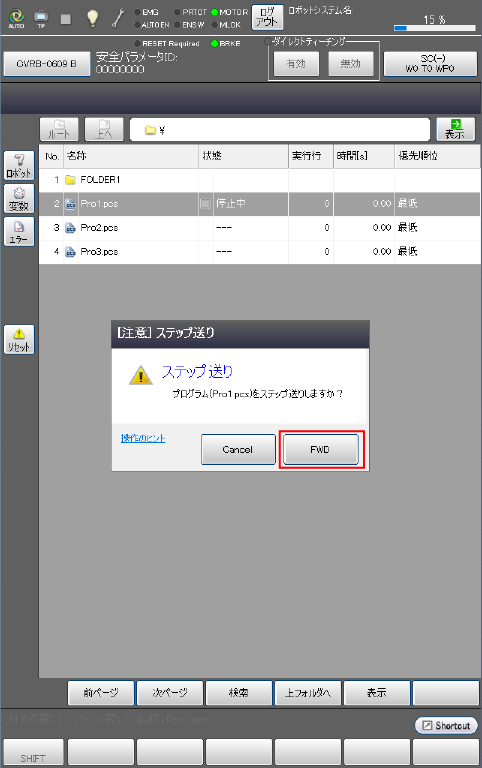
Task: Click the 上へ up-folder button
Action: 104,129
